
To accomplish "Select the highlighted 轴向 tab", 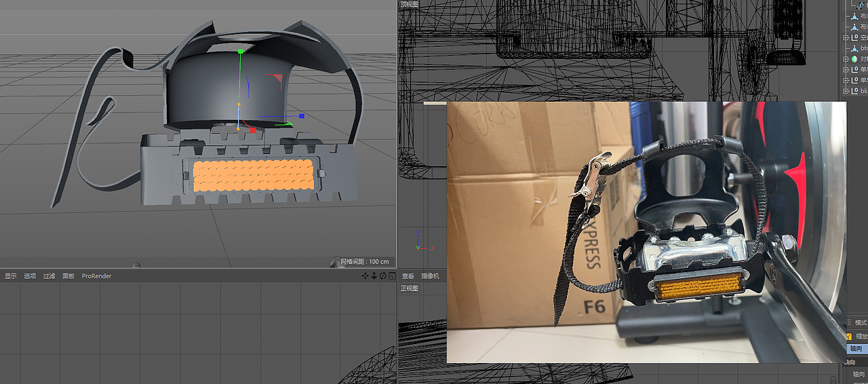I will click(x=857, y=348).
